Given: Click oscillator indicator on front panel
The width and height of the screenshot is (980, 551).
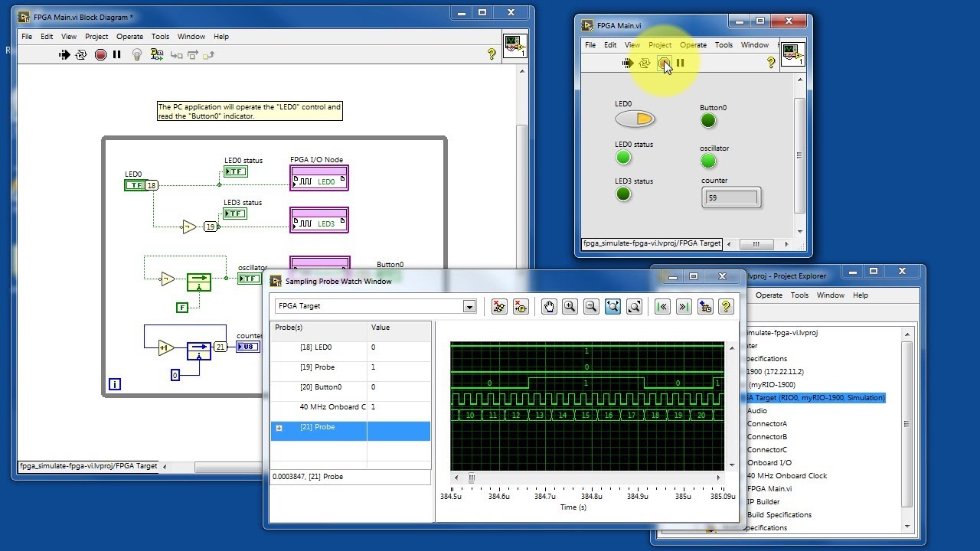Looking at the screenshot, I should [x=708, y=161].
